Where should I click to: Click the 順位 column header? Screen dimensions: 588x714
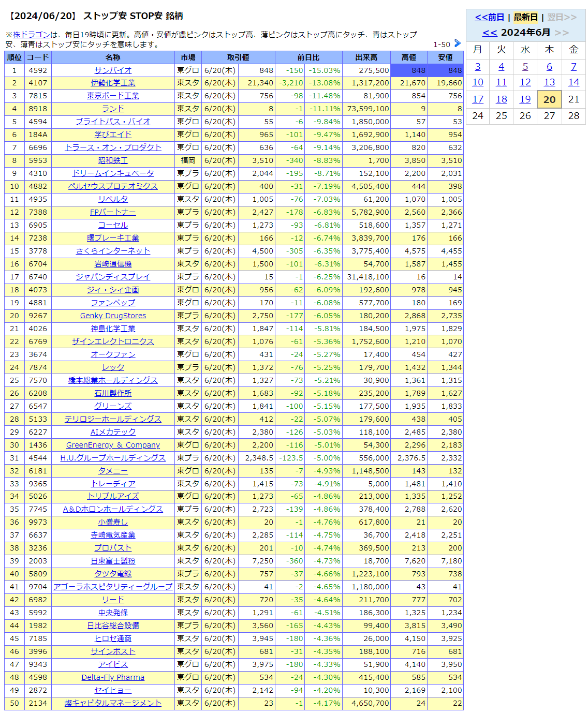[x=14, y=57]
